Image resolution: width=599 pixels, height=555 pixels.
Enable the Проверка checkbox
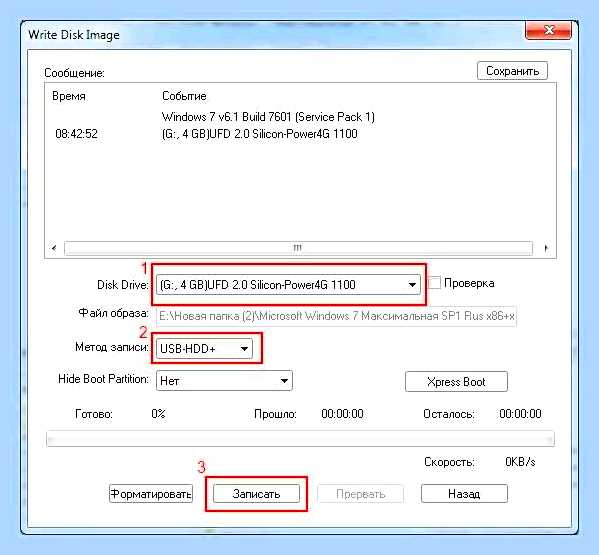pos(434,283)
